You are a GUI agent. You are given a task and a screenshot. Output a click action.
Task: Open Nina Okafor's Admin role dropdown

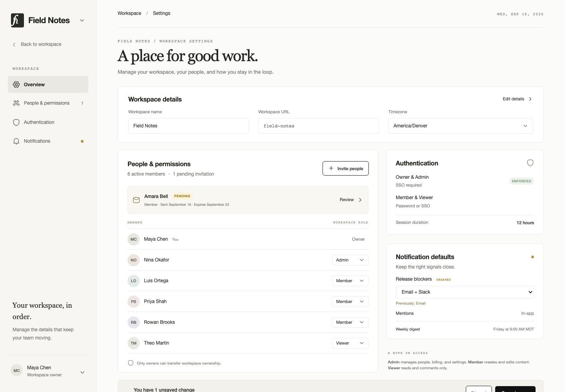click(350, 260)
